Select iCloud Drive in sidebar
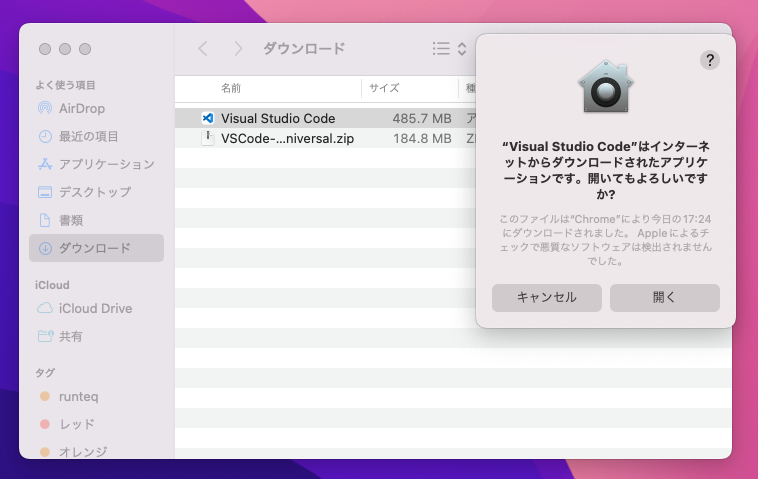The width and height of the screenshot is (758, 479). coord(95,308)
